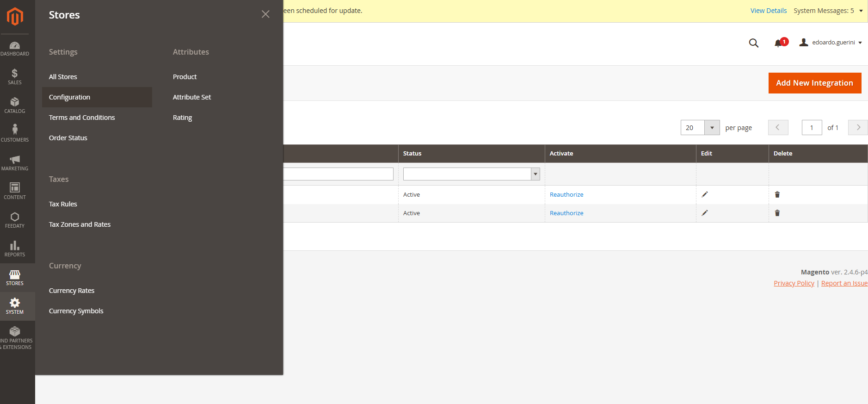This screenshot has height=404, width=868.
Task: Click the text filter input left of Status
Action: point(338,174)
